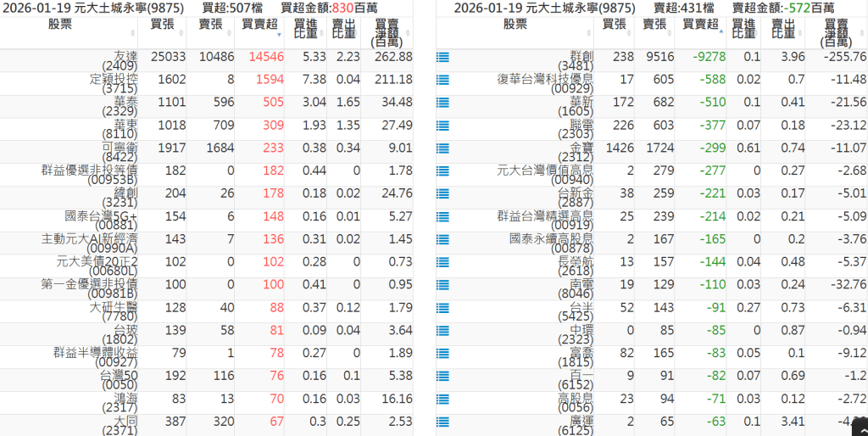Click the list icon beside 群創 (3481)

(442, 58)
